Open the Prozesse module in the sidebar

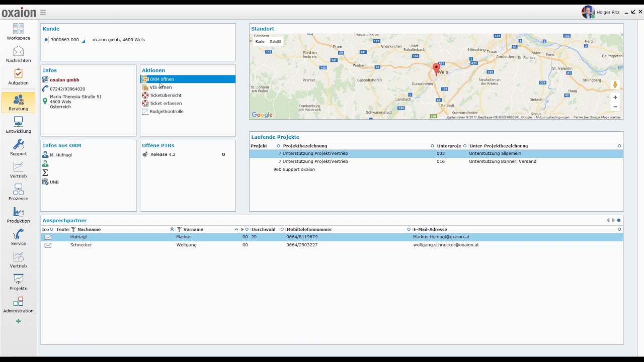(19, 193)
